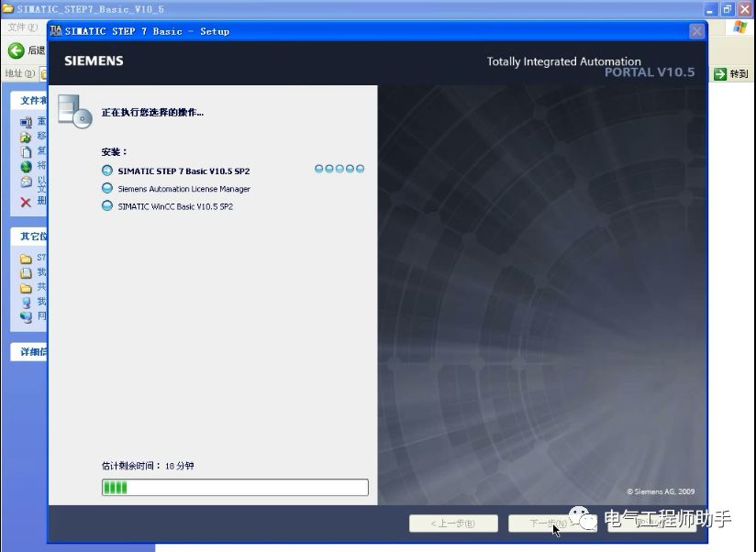Click the SIEMENS logo text
The height and width of the screenshot is (552, 756).
pos(94,61)
